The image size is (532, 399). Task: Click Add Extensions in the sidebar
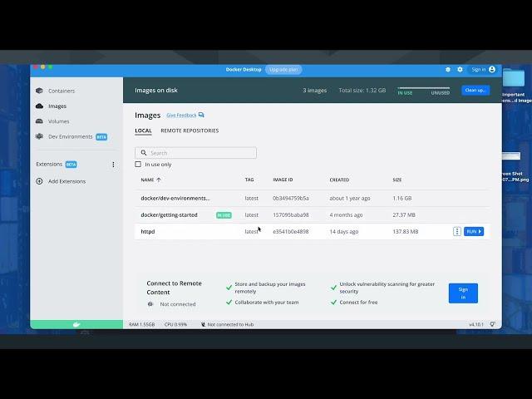66,181
